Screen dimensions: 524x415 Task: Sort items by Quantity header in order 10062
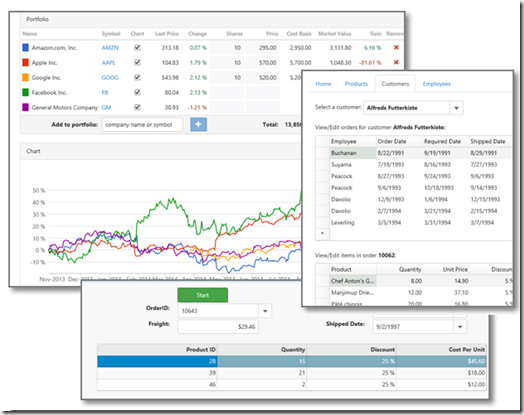point(399,269)
